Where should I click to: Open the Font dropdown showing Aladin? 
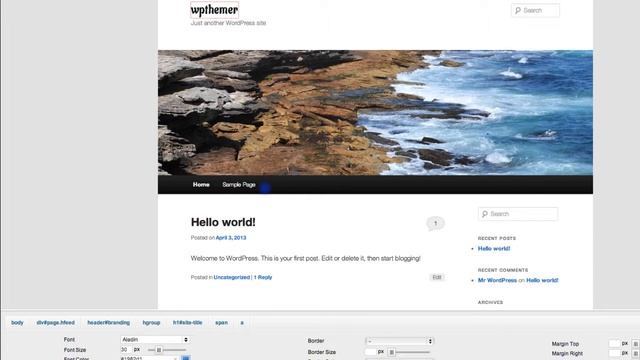[x=155, y=340]
